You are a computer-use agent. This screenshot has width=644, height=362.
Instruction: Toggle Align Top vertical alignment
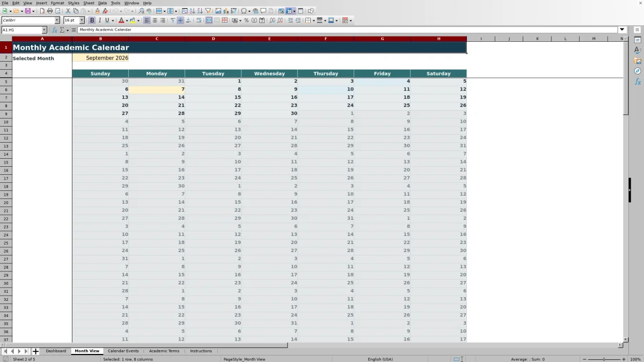click(173, 20)
